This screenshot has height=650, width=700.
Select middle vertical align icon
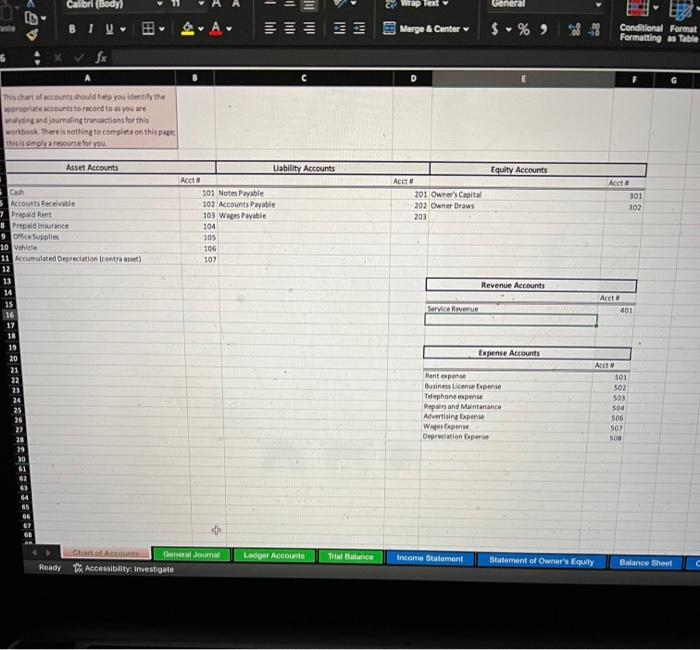(x=290, y=4)
